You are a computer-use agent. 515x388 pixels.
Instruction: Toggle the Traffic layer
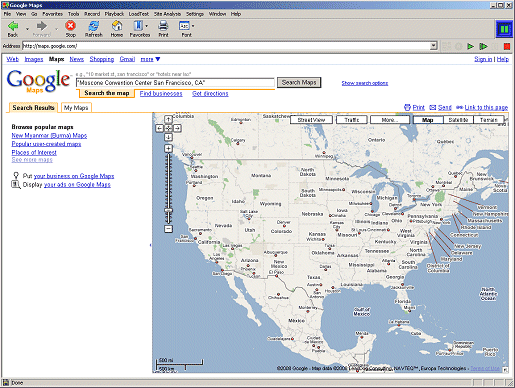pyautogui.click(x=352, y=120)
